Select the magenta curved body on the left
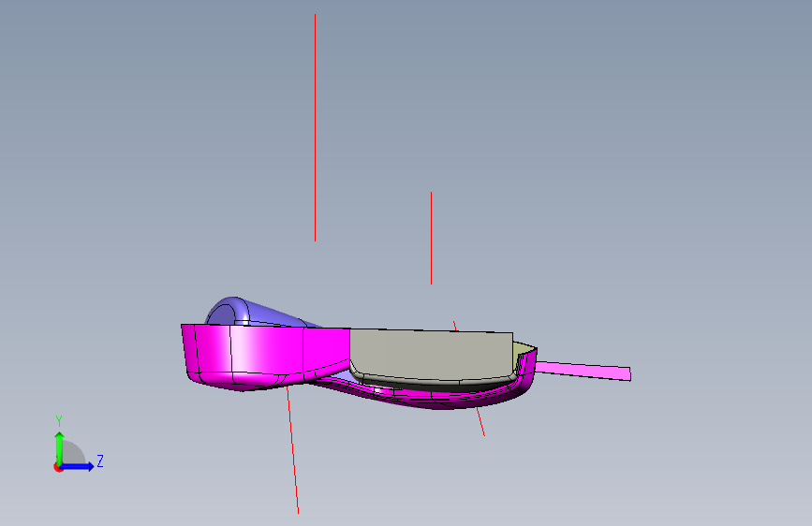The width and height of the screenshot is (812, 526). [264, 357]
